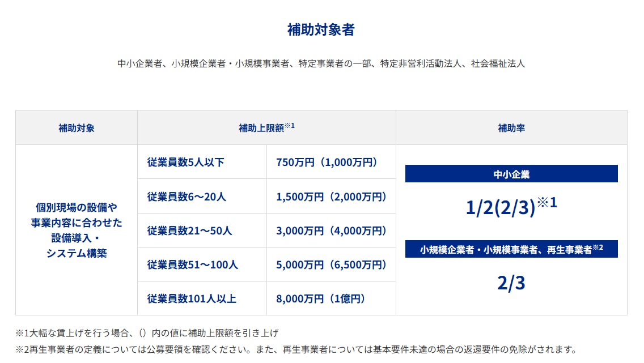Click the 補助対象者 heading
644x363 pixels.
321,29
